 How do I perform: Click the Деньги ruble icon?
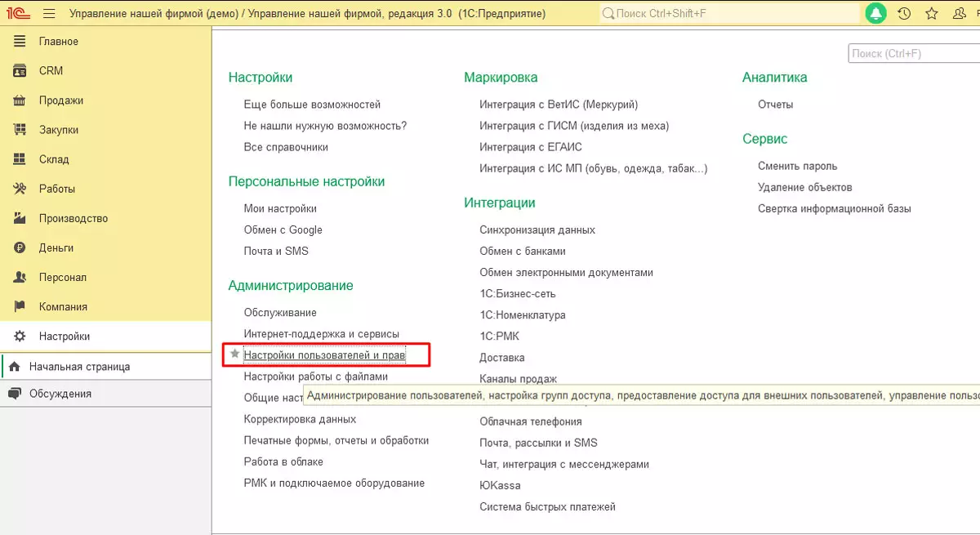pos(20,247)
